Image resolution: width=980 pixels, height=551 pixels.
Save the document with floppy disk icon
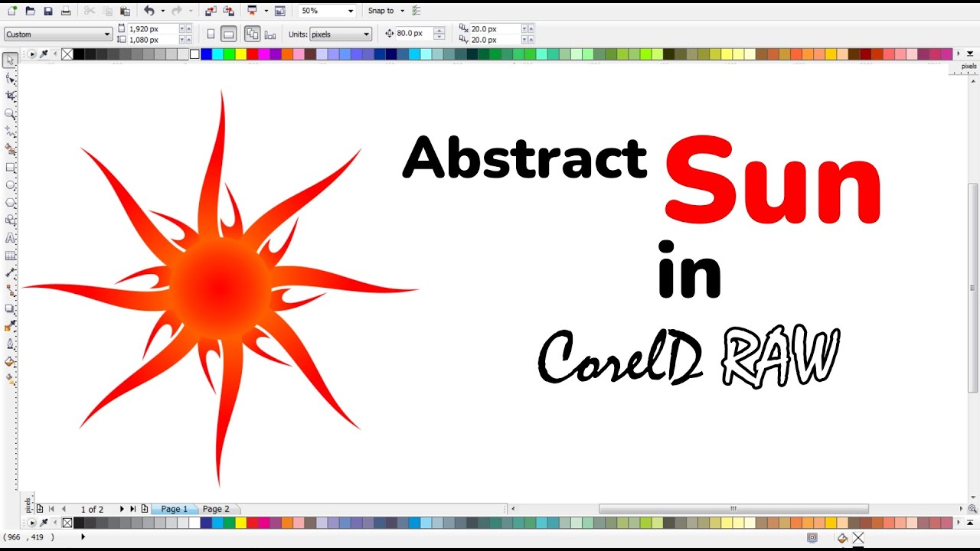coord(48,11)
